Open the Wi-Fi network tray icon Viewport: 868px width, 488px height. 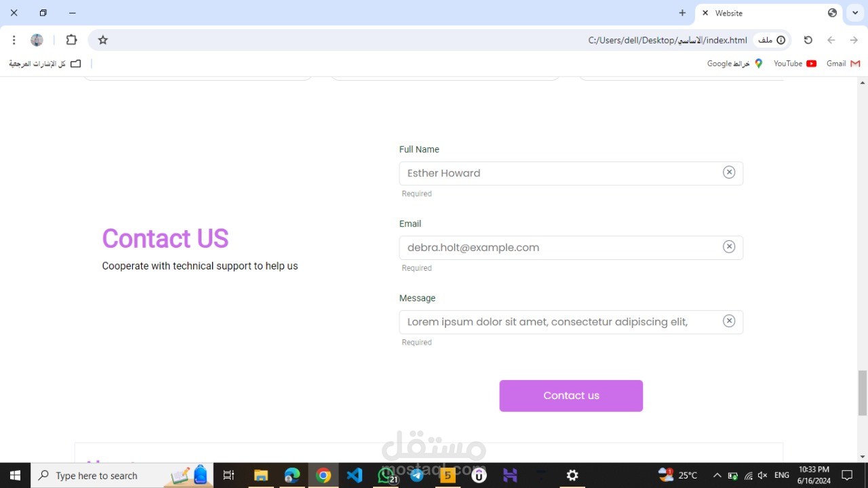(748, 475)
